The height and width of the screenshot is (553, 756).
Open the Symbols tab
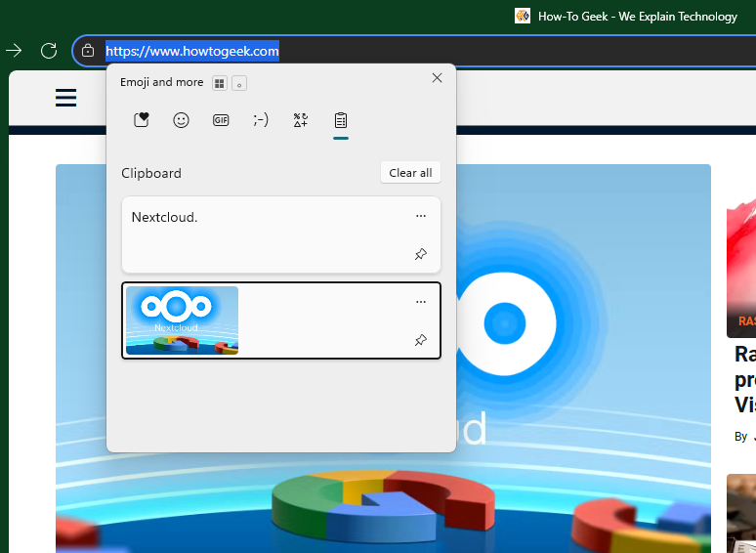(x=301, y=120)
